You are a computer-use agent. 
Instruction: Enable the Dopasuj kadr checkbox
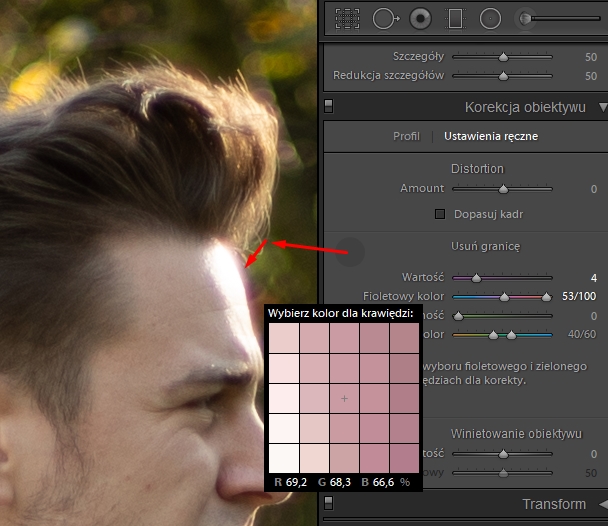(x=440, y=214)
